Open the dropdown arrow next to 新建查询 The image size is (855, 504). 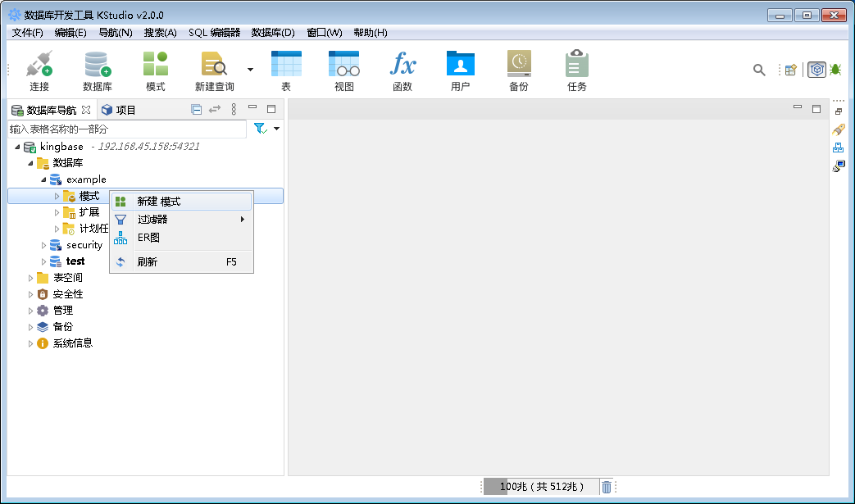point(250,70)
